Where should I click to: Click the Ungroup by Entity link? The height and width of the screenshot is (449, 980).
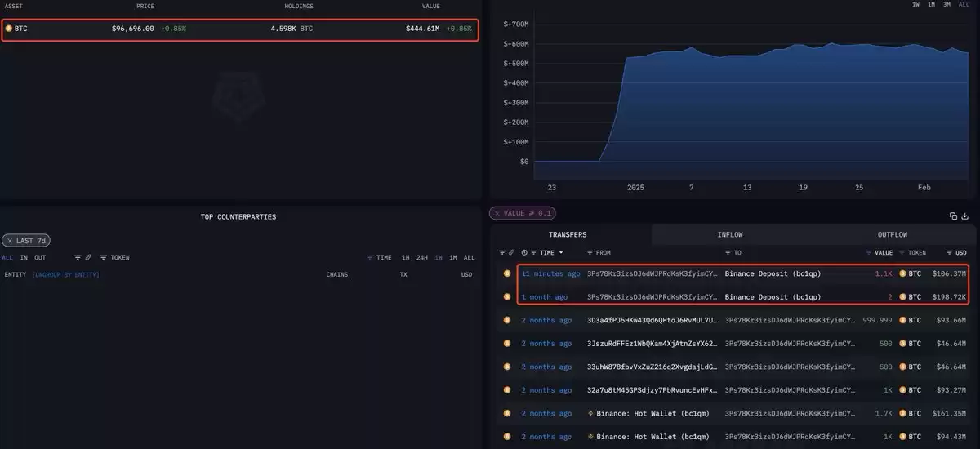point(65,275)
